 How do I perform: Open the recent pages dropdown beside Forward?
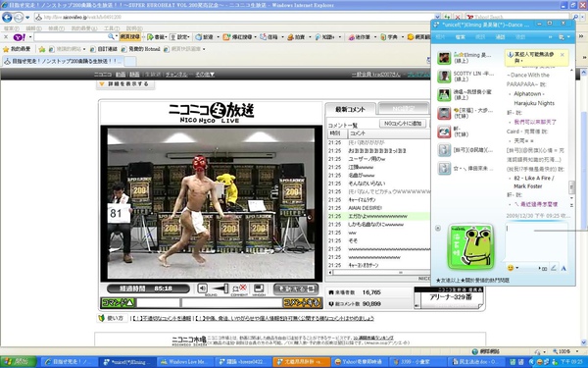tap(27, 18)
